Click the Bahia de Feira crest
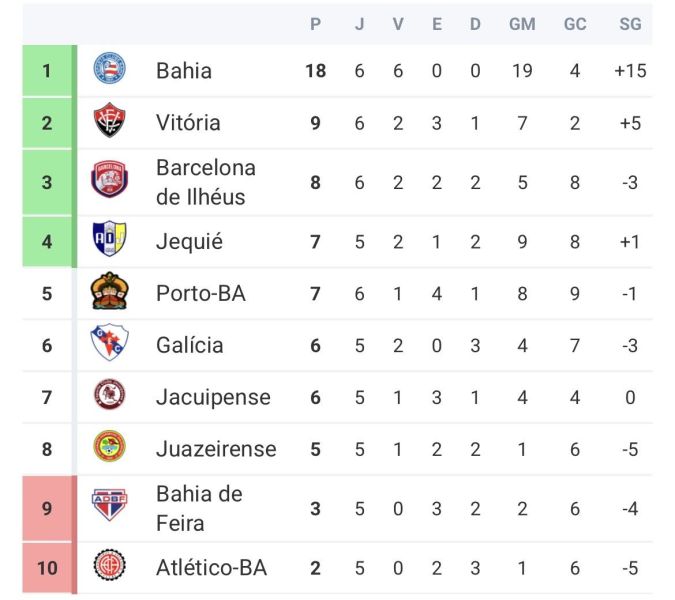The width and height of the screenshot is (675, 600). point(109,507)
